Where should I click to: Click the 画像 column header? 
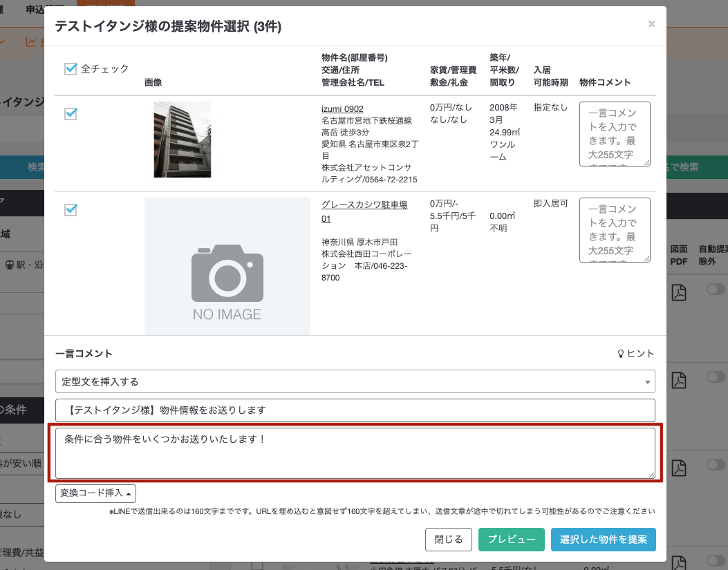[153, 83]
